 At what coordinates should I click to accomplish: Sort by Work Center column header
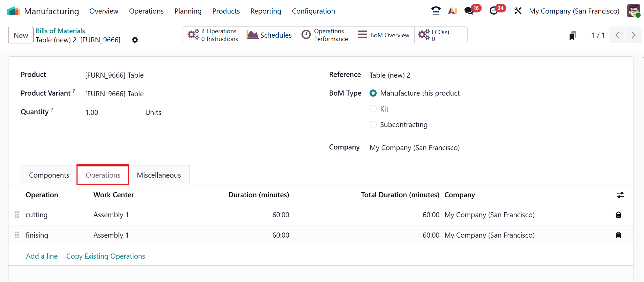tap(113, 195)
